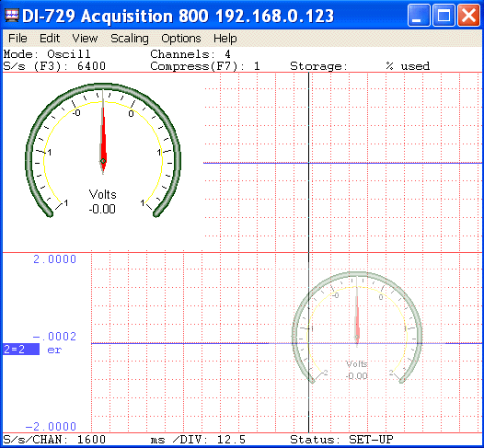The width and height of the screenshot is (484, 448).
Task: Click the S/s (F3) sample rate readout
Action: point(54,66)
